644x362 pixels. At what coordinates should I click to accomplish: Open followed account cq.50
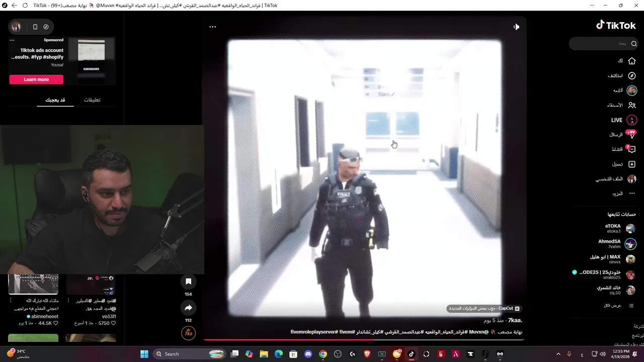tap(616, 290)
